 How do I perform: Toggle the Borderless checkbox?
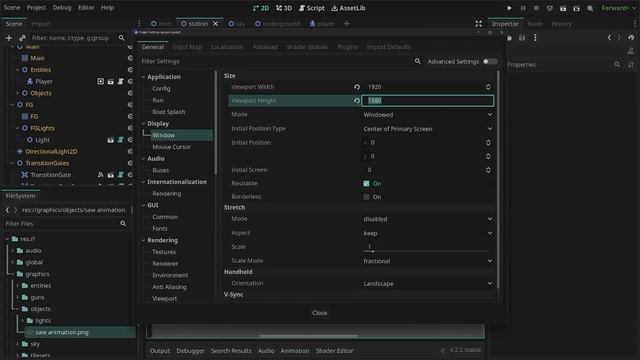coord(366,197)
